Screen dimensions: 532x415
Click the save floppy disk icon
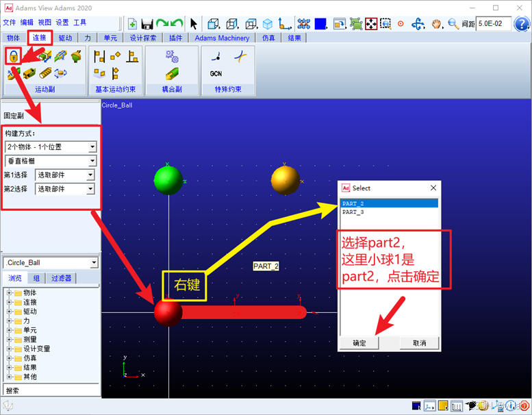(x=147, y=24)
